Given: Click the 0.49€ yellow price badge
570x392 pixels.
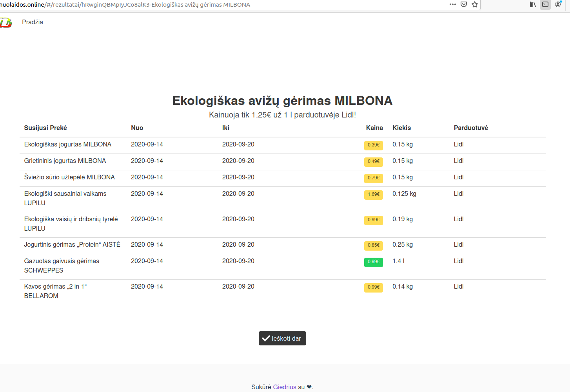Looking at the screenshot, I should click(374, 161).
